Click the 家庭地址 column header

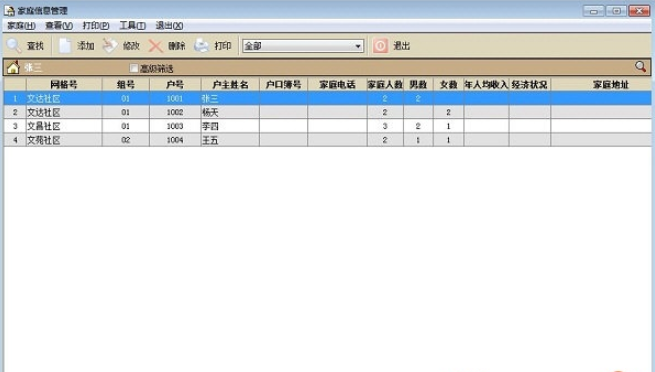601,85
